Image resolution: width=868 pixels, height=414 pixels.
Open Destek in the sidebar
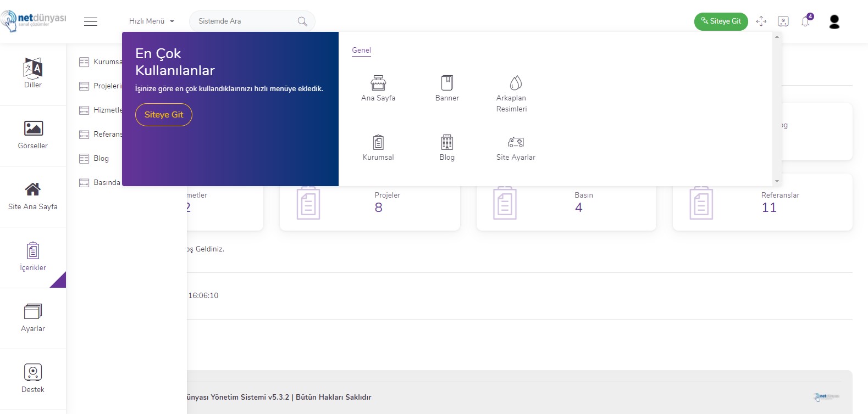33,379
